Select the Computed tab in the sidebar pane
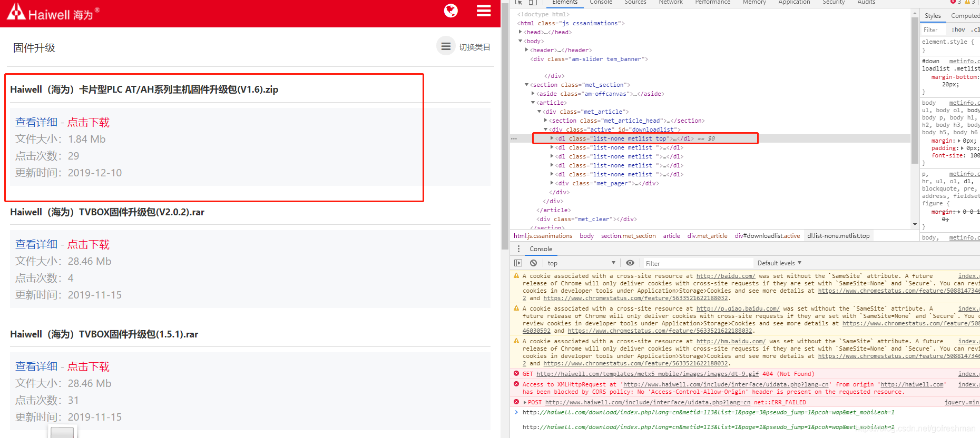 (965, 16)
